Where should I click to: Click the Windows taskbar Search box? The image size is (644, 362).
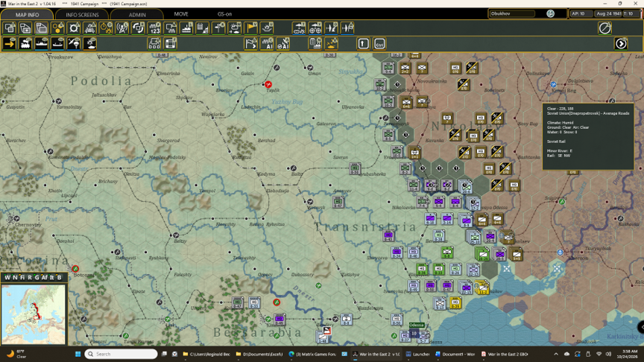[121, 354]
